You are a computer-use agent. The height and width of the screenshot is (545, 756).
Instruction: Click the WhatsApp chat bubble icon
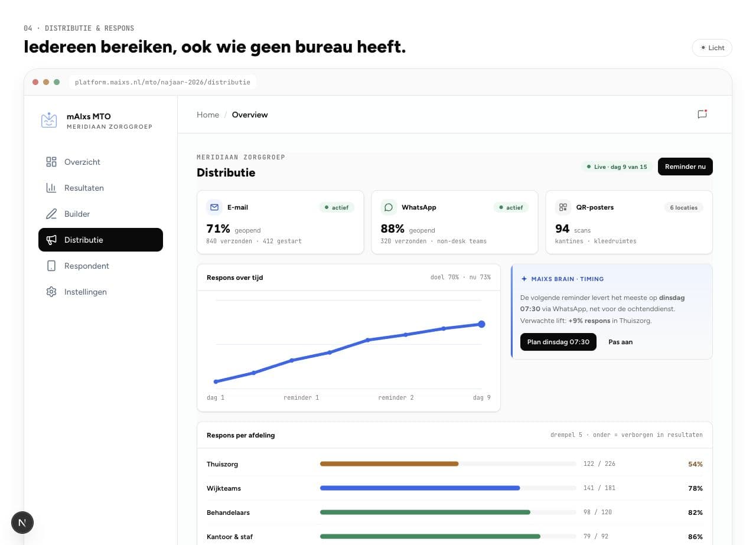388,207
